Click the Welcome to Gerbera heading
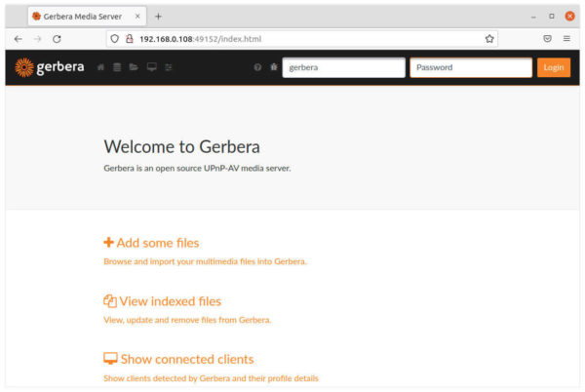Viewport: 585px width, 392px height. point(181,146)
